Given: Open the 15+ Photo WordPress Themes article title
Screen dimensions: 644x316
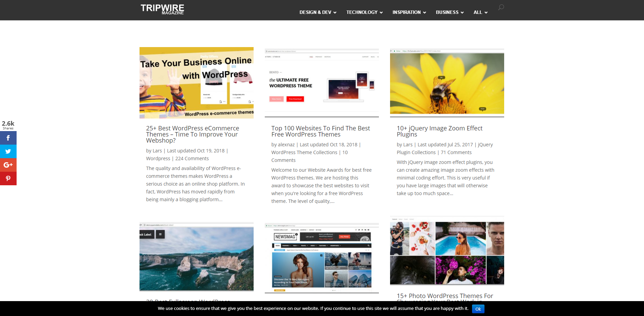Looking at the screenshot, I should coord(445,297).
